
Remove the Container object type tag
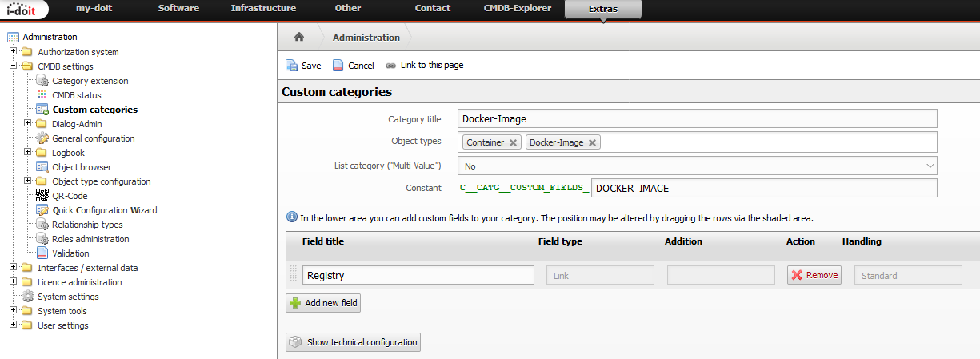[x=513, y=142]
